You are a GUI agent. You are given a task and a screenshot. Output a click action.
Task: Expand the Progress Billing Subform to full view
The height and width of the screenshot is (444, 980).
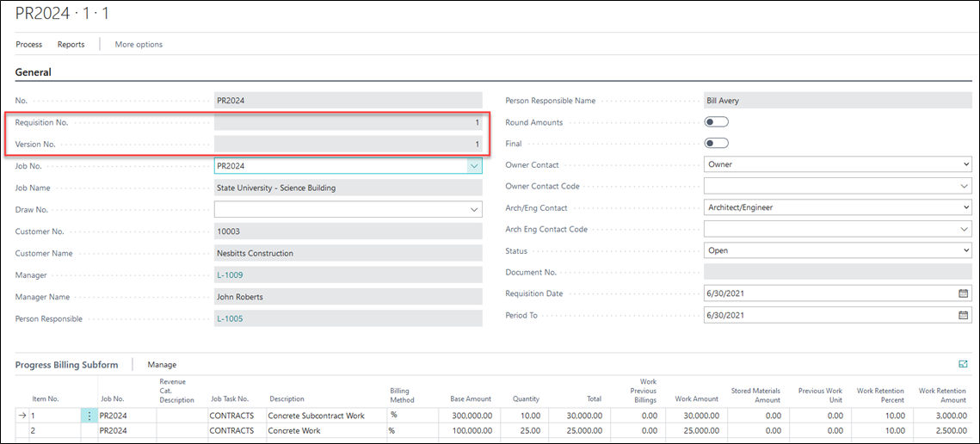963,365
